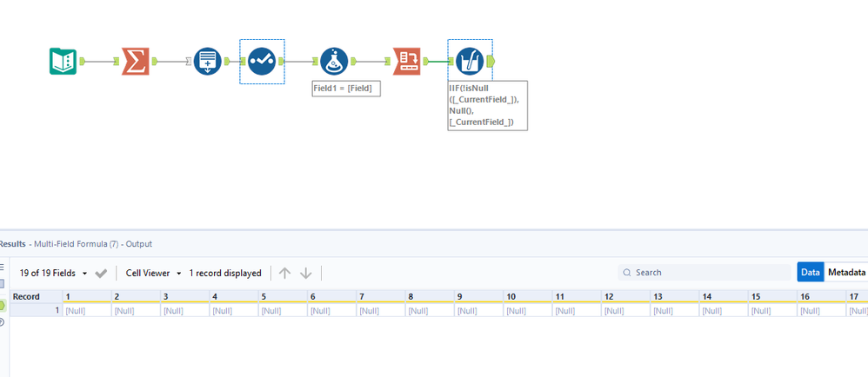
Task: Select the Formula flask tool
Action: pos(334,62)
